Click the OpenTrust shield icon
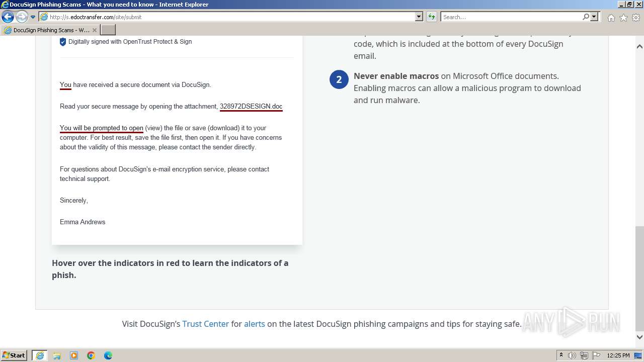 pos(63,42)
